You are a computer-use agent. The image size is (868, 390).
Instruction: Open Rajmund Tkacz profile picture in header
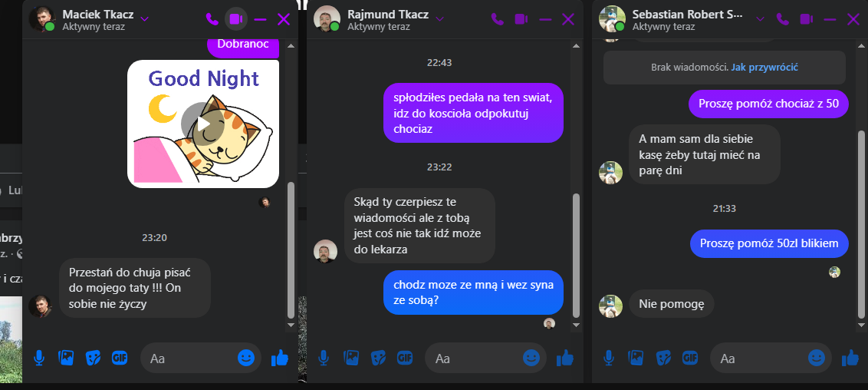coord(327,19)
